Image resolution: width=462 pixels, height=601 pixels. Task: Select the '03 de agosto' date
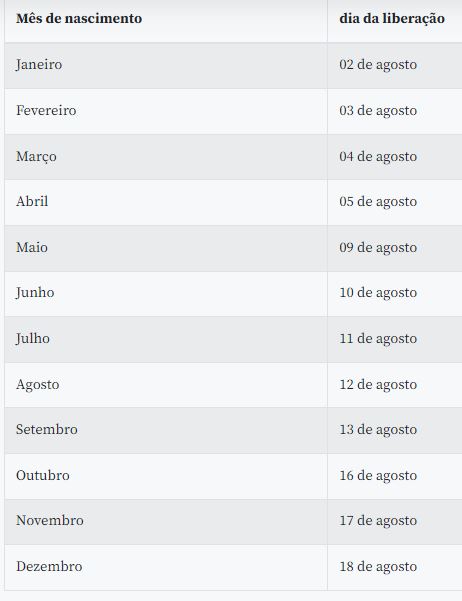pos(378,110)
